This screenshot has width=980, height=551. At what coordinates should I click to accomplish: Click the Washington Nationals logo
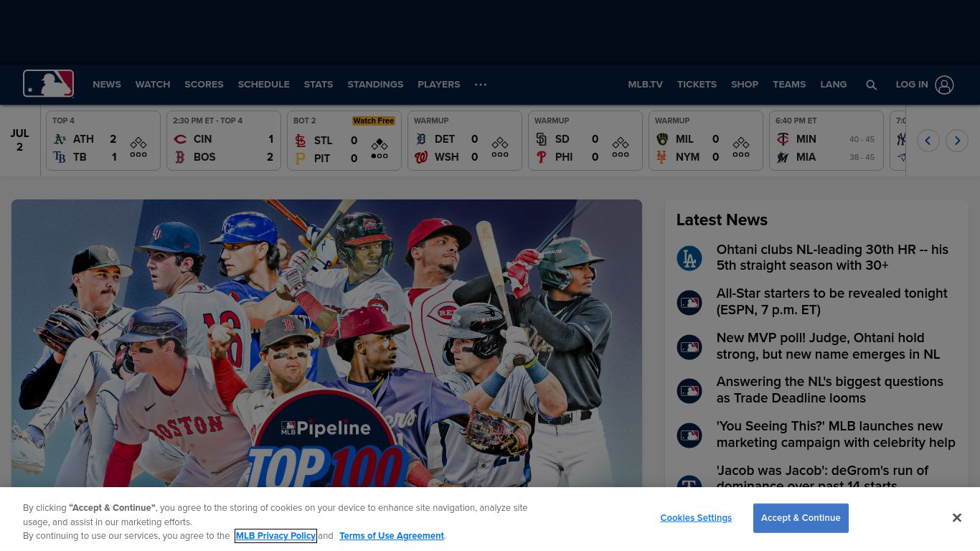click(421, 157)
